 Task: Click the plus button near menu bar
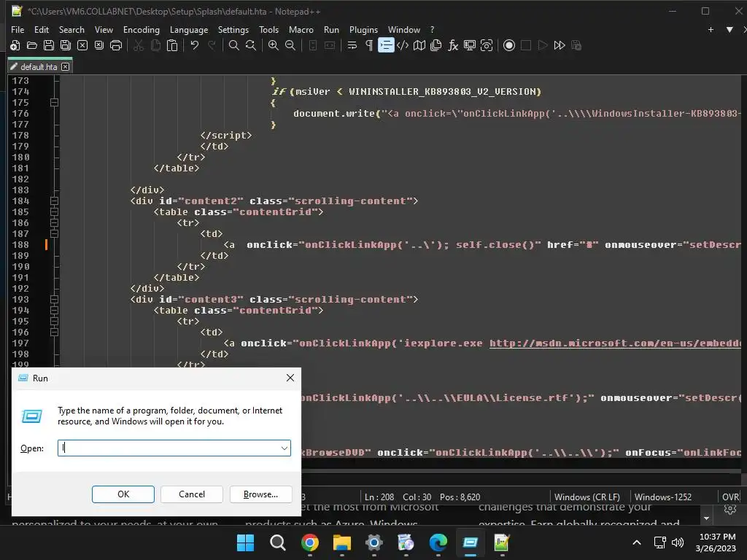tap(711, 29)
